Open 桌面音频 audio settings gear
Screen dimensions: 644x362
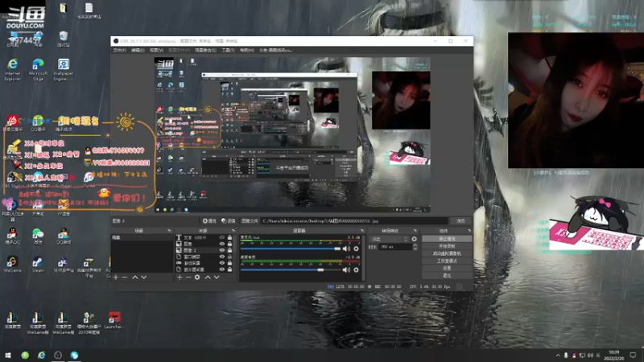click(x=356, y=269)
